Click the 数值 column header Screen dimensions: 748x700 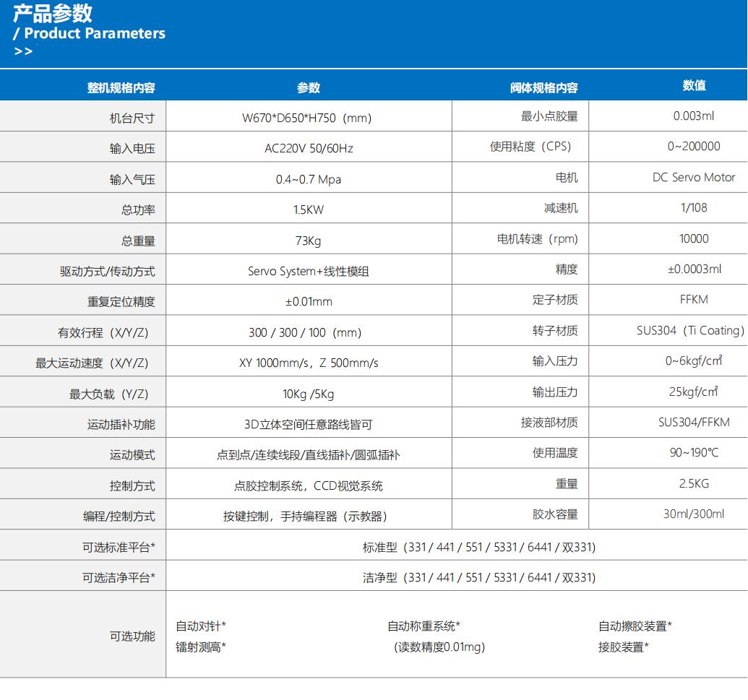tap(694, 85)
